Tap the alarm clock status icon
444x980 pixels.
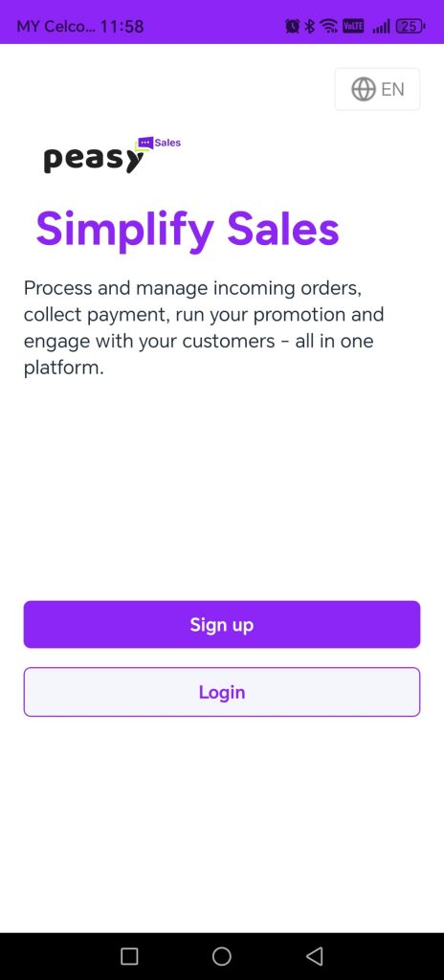pyautogui.click(x=292, y=26)
